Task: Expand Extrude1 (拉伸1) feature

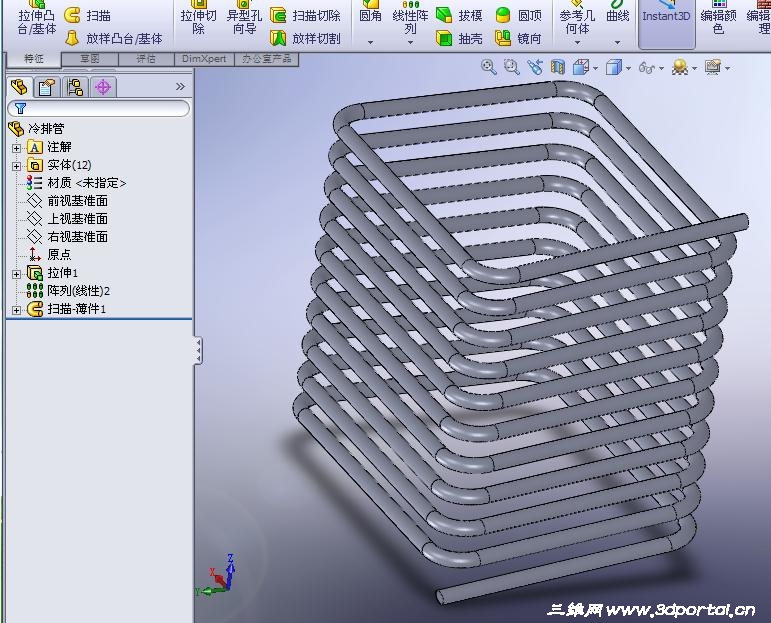Action: 17,273
